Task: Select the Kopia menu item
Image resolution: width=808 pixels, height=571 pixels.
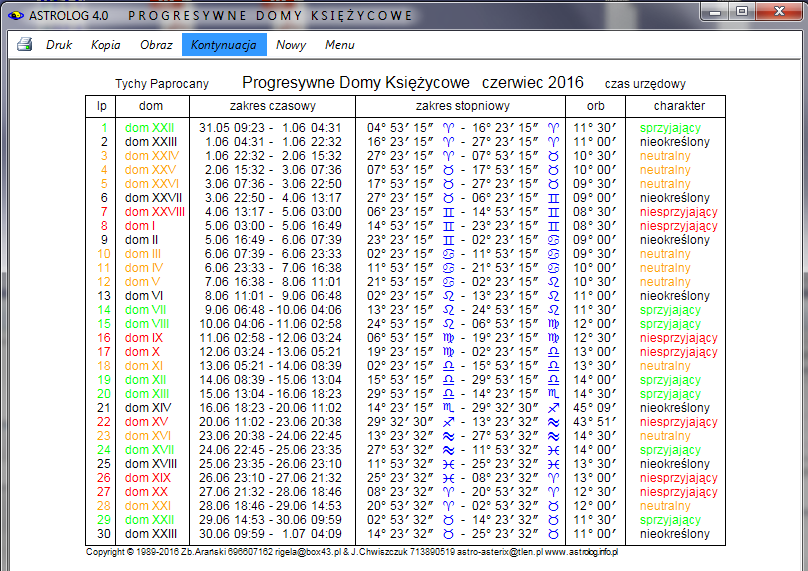Action: pyautogui.click(x=106, y=45)
